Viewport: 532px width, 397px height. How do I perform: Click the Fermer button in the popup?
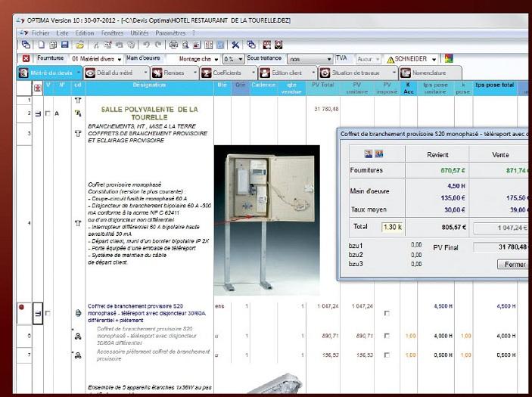coord(513,265)
